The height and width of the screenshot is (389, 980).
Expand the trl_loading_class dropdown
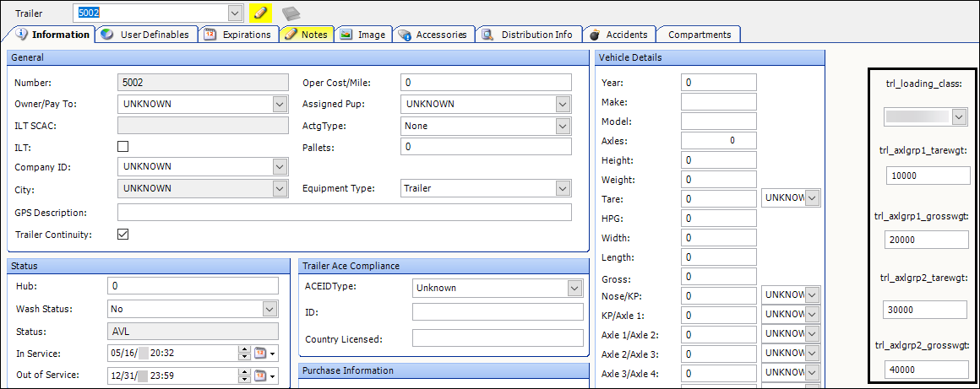pyautogui.click(x=959, y=117)
